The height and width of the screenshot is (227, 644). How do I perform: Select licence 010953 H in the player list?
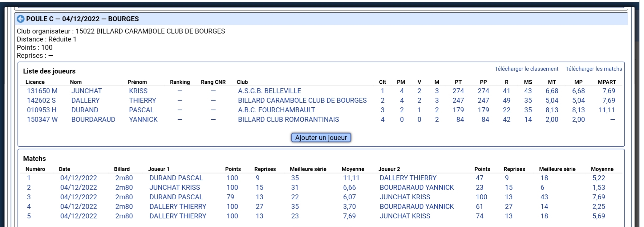(42, 110)
